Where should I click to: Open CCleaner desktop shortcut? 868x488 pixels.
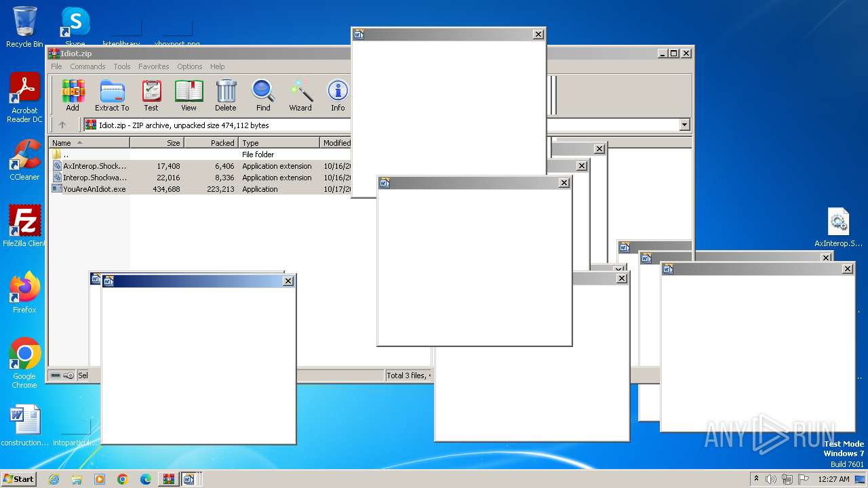pos(24,160)
